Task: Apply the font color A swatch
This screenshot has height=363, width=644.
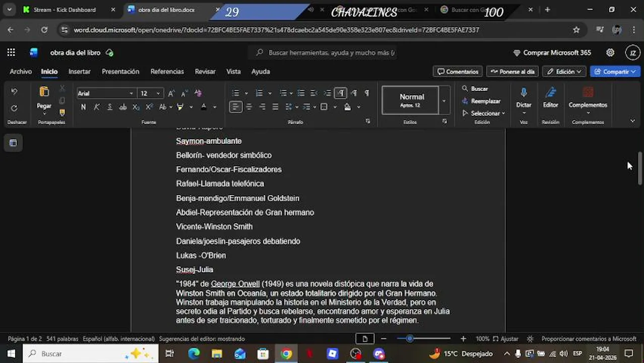Action: pos(204,107)
